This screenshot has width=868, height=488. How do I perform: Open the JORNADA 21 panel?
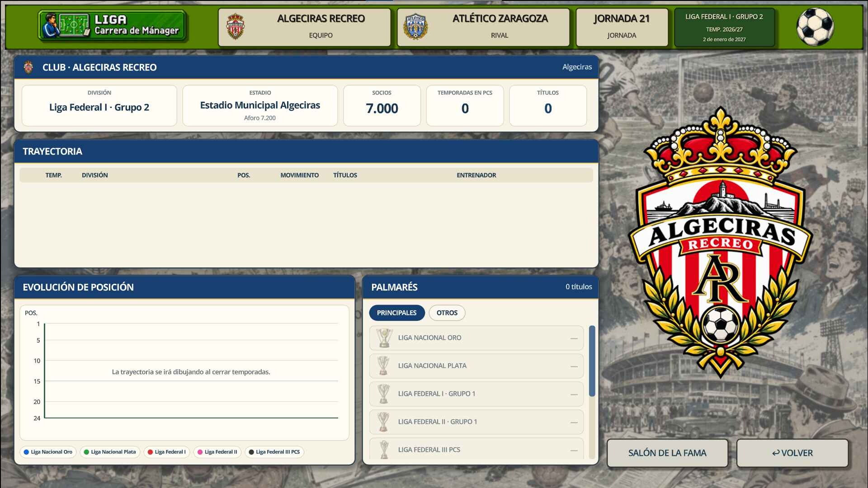622,27
